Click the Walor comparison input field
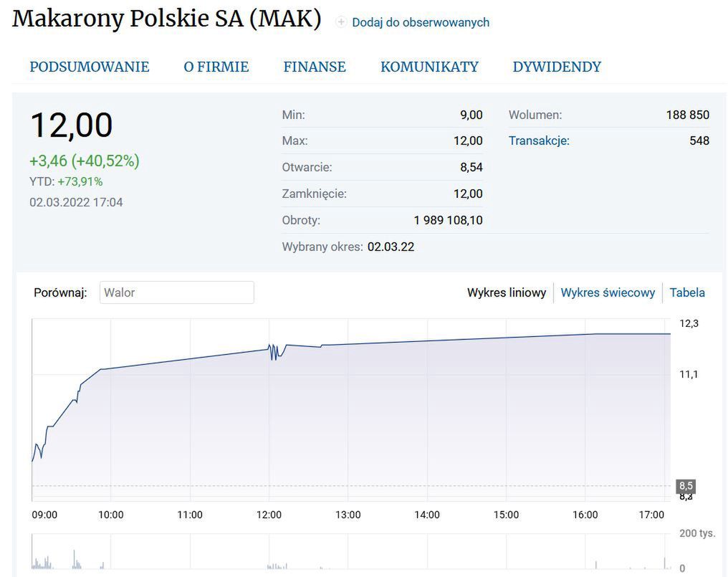 (x=176, y=292)
